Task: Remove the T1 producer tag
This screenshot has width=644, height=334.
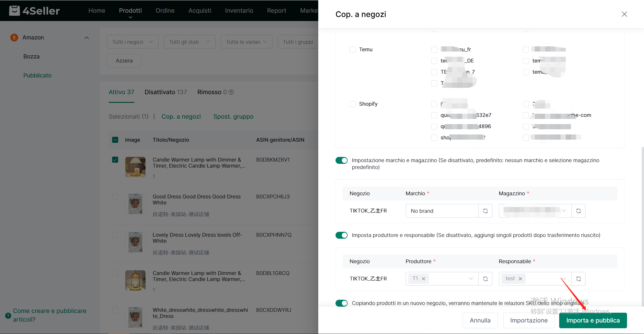Action: click(423, 279)
